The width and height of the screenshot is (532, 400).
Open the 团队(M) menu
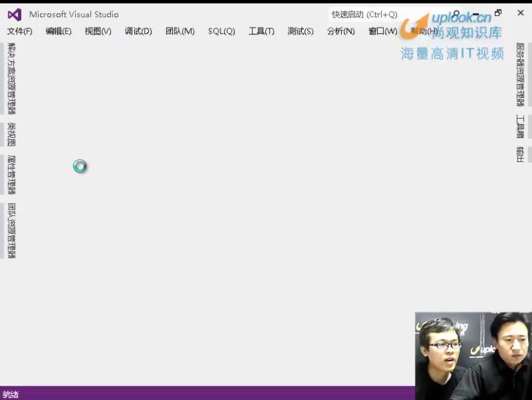point(180,31)
